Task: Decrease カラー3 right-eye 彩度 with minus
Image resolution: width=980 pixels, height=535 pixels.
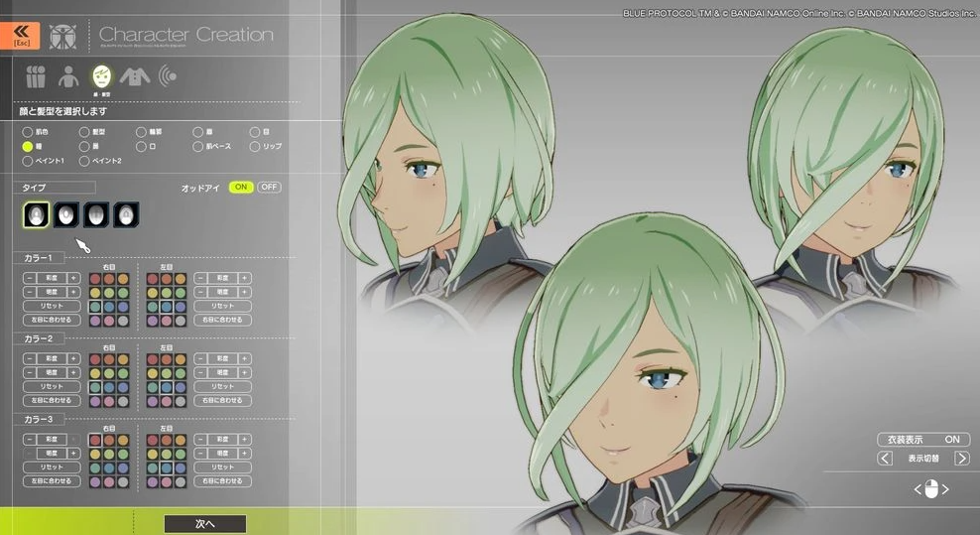Action: click(30, 440)
